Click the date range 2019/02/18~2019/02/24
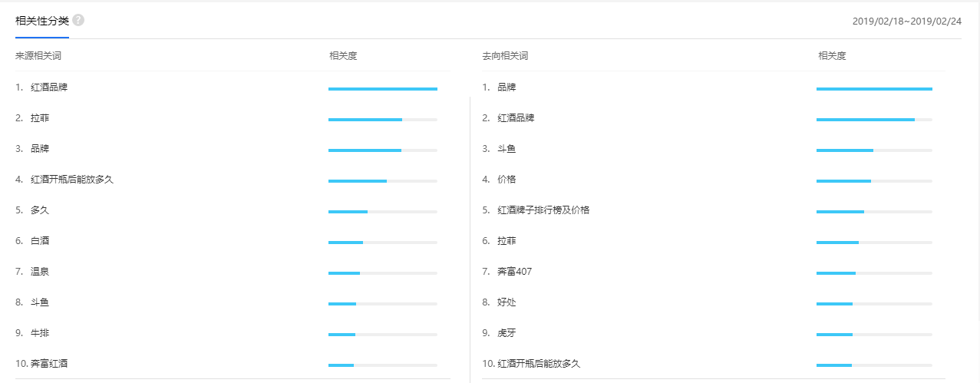The height and width of the screenshot is (383, 980). [906, 21]
